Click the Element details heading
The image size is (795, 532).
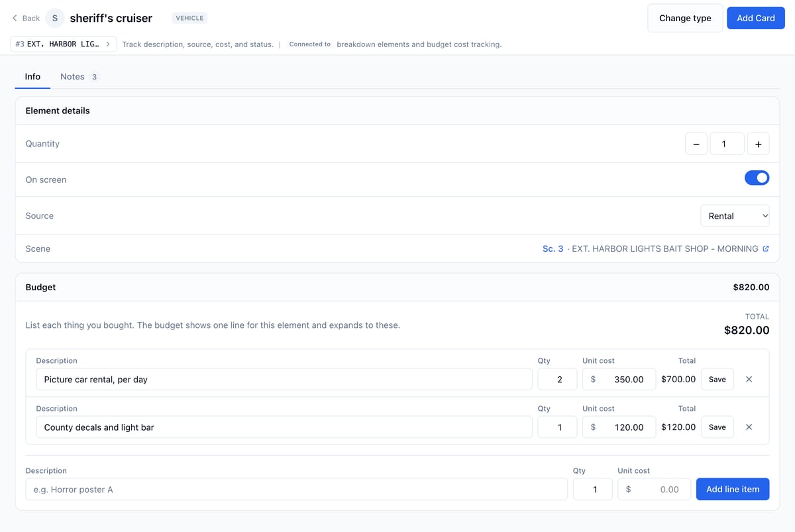58,111
